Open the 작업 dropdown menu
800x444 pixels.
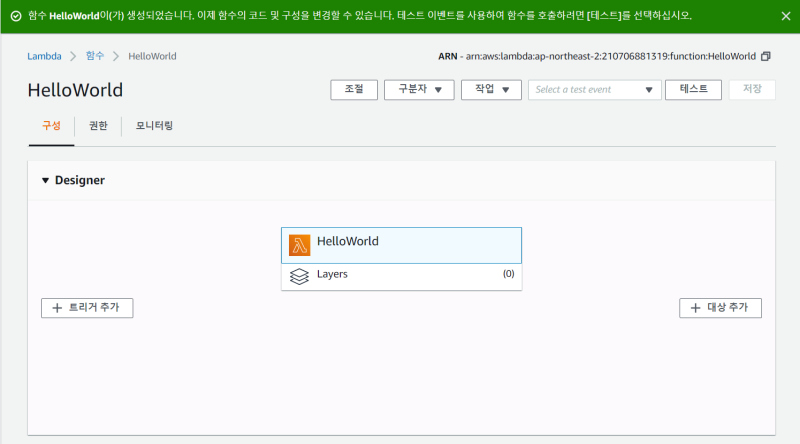tap(491, 90)
